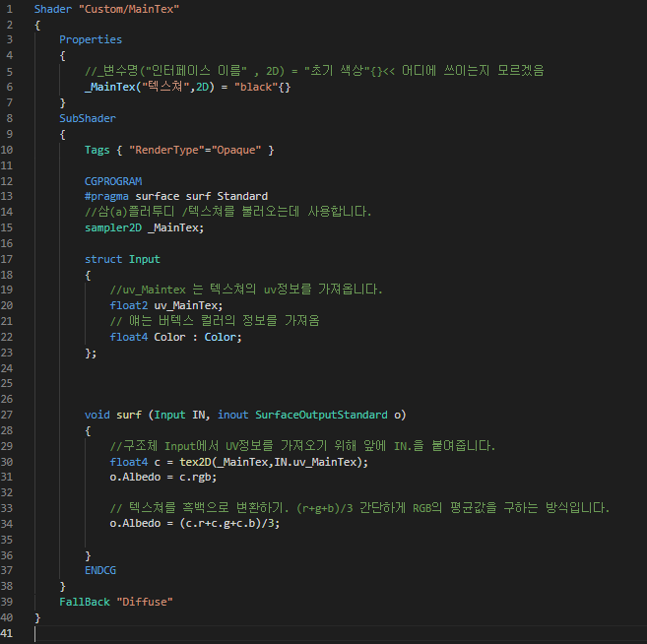Click line number 27 in the gutter

pos(7,415)
